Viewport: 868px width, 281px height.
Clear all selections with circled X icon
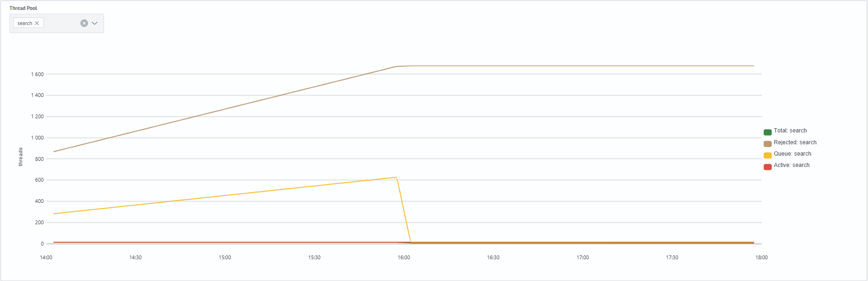tap(84, 23)
